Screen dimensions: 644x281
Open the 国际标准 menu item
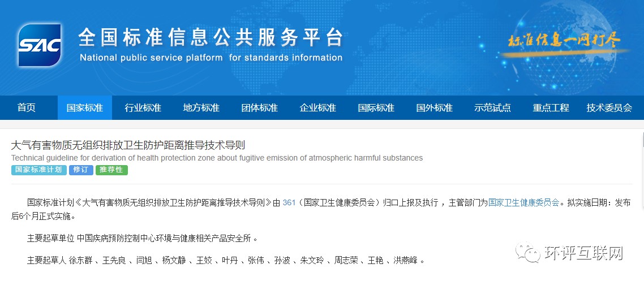click(x=376, y=107)
